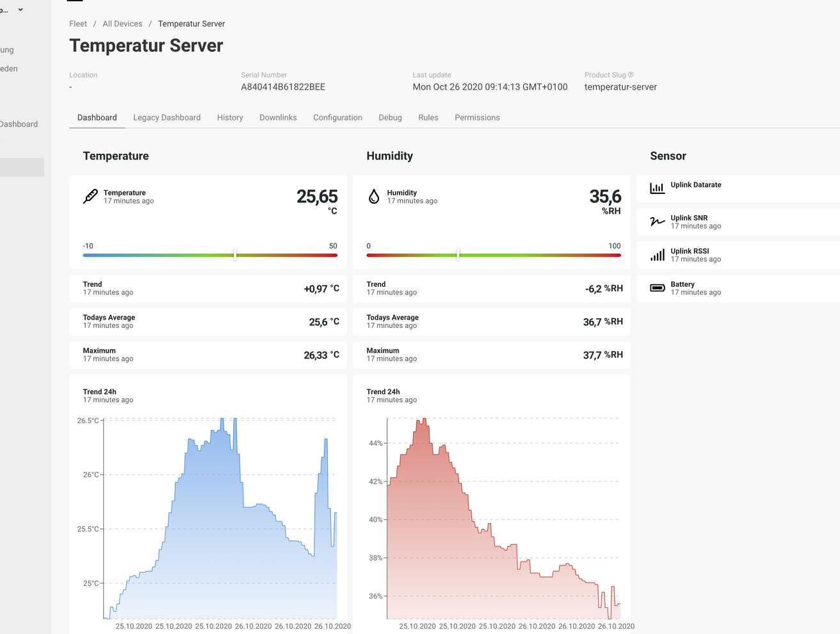The width and height of the screenshot is (840, 634).
Task: Click the Fleet breadcrumb link
Action: click(77, 24)
